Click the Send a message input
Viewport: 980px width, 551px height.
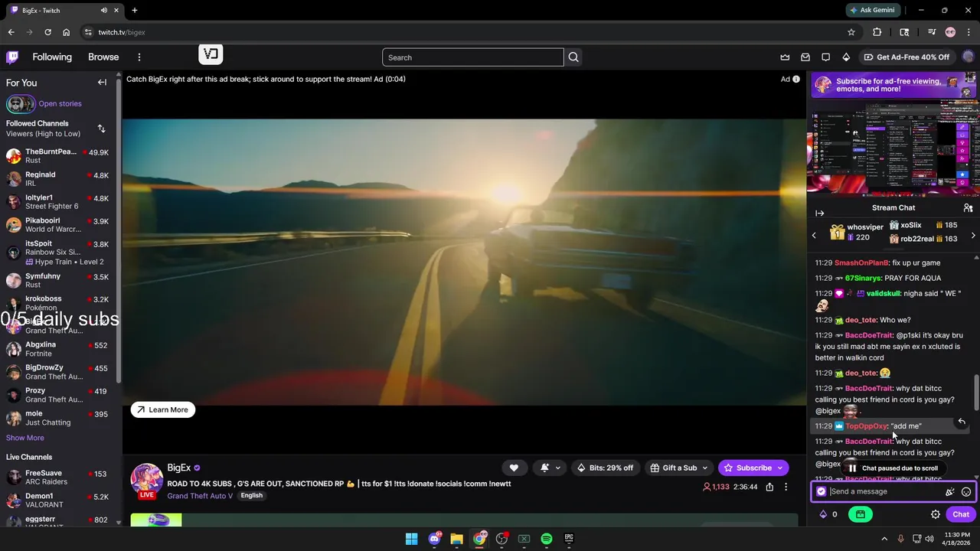(x=885, y=492)
